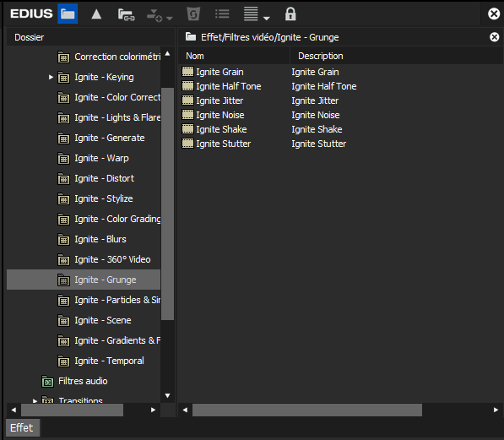Screen dimensions: 504x440
Task: Select the Ignite Stutter effect name
Action: click(x=224, y=144)
